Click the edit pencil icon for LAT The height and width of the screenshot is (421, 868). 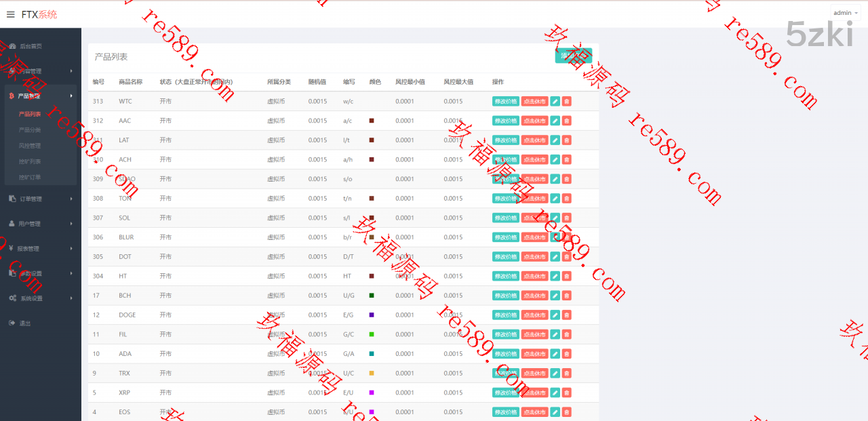555,140
